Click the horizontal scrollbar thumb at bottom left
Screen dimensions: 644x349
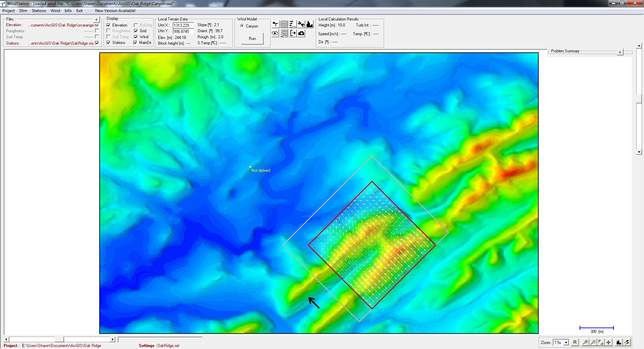[x=59, y=340]
